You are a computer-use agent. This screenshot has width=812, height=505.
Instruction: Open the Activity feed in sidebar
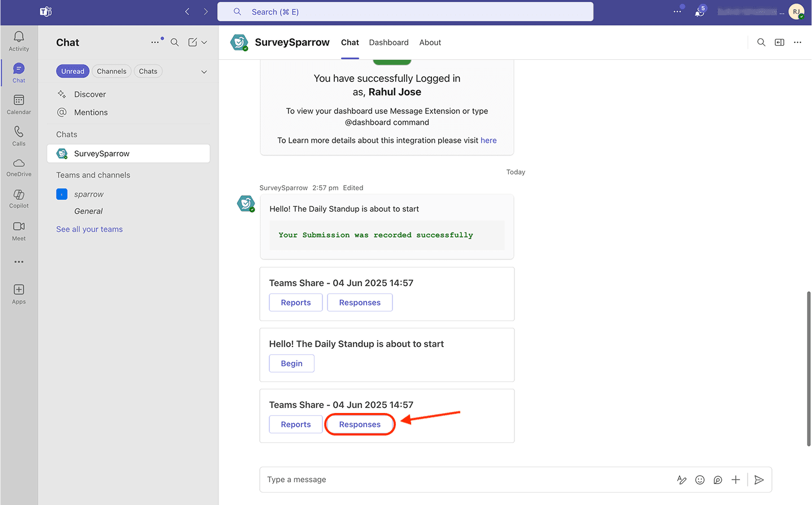(19, 41)
